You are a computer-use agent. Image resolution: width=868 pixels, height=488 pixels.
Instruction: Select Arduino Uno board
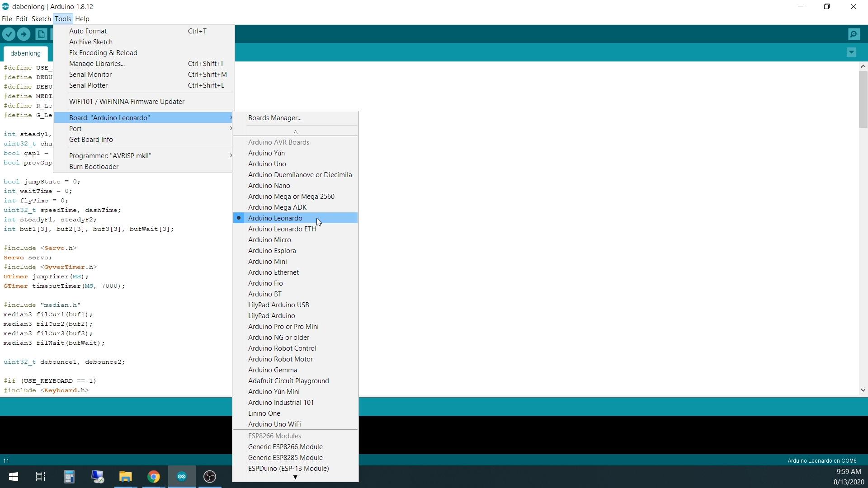pos(267,164)
